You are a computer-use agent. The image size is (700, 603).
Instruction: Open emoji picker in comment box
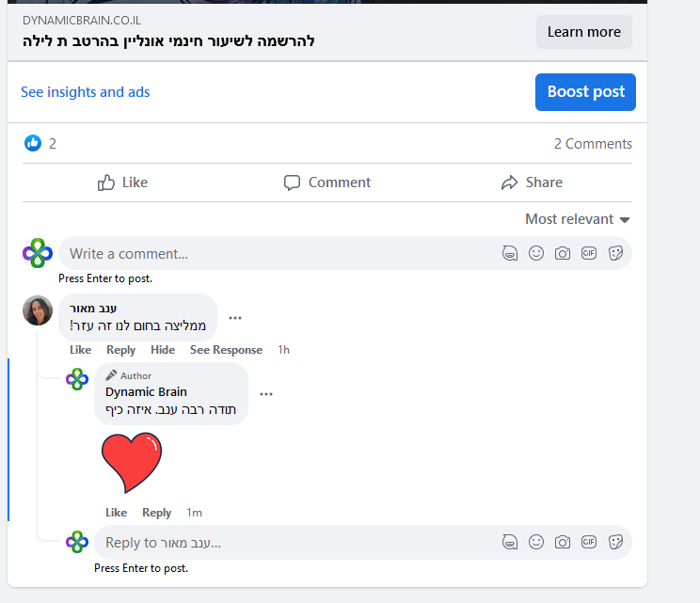[535, 253]
